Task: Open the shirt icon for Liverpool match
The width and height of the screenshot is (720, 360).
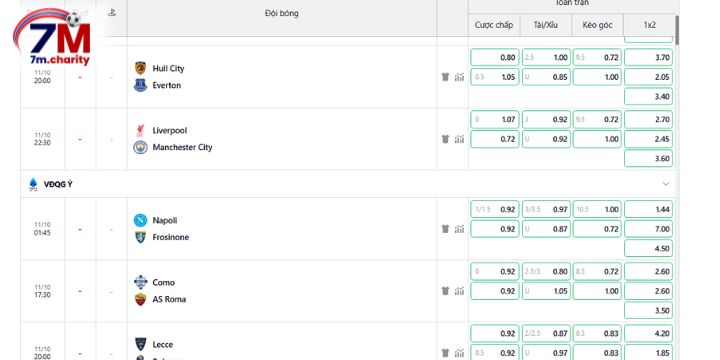Action: (x=445, y=139)
